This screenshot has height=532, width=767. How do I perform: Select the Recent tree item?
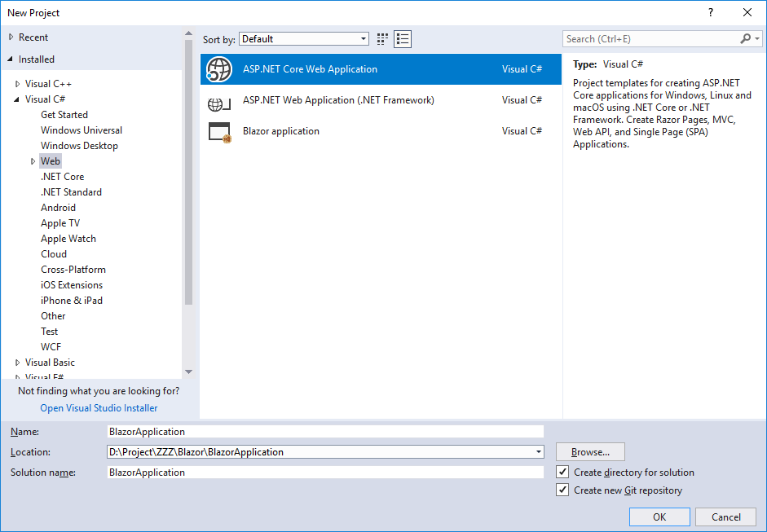click(33, 37)
